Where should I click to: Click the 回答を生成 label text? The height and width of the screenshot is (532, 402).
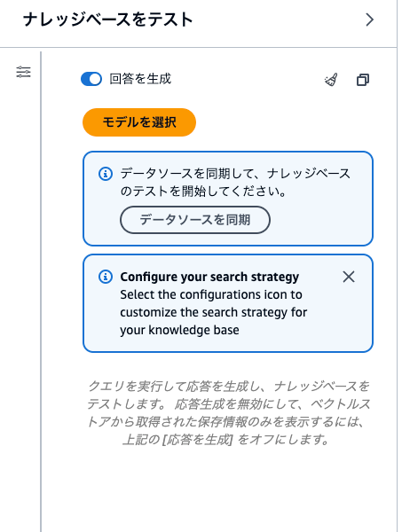point(140,79)
